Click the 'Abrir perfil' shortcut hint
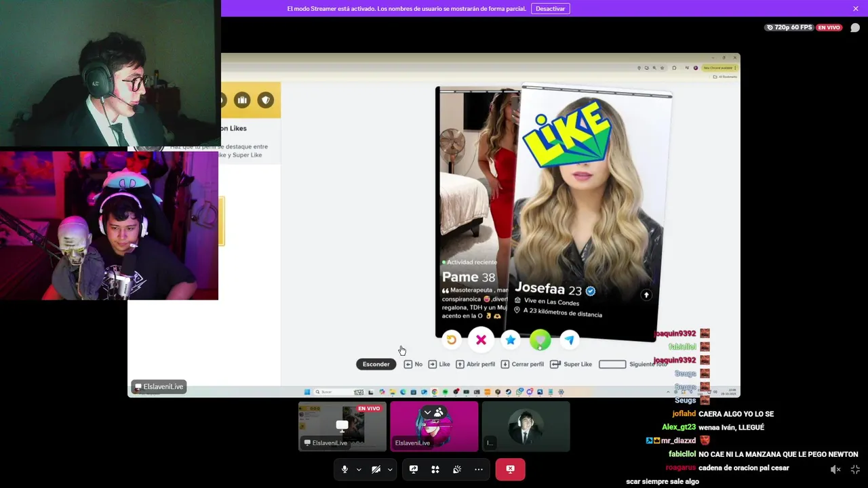 point(475,364)
